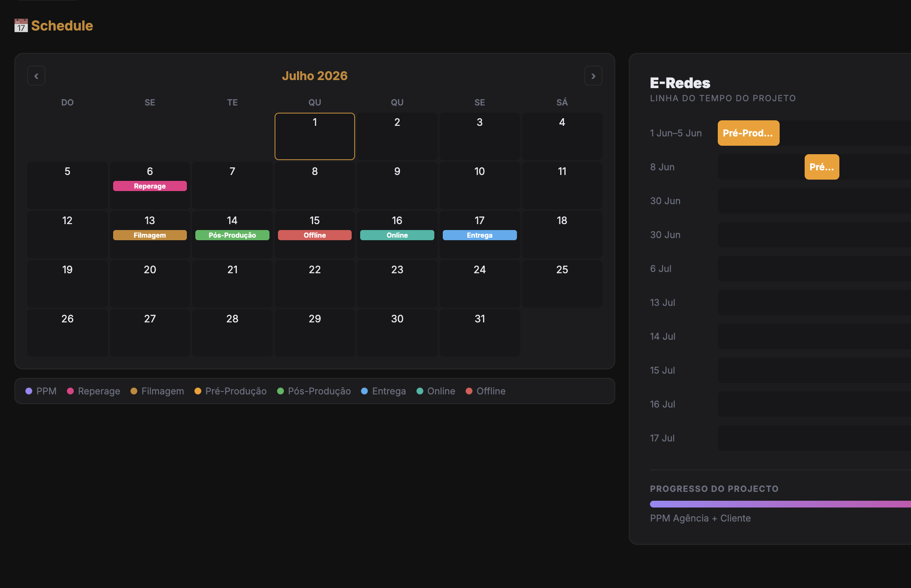Click the Filmagem legend color dot
This screenshot has width=911, height=588.
pos(134,391)
